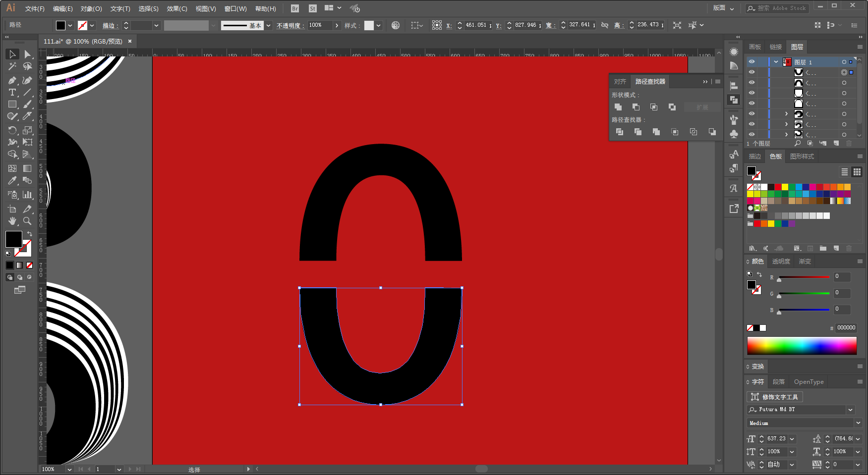Open the Futura Md BT font dropdown
The height and width of the screenshot is (475, 868).
tap(851, 410)
